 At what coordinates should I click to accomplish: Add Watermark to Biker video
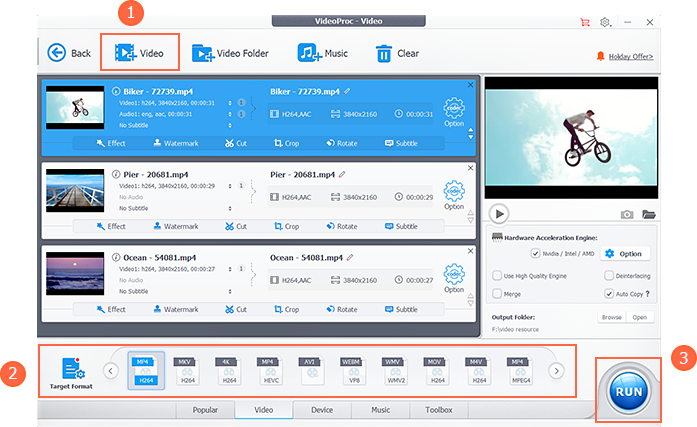point(176,143)
